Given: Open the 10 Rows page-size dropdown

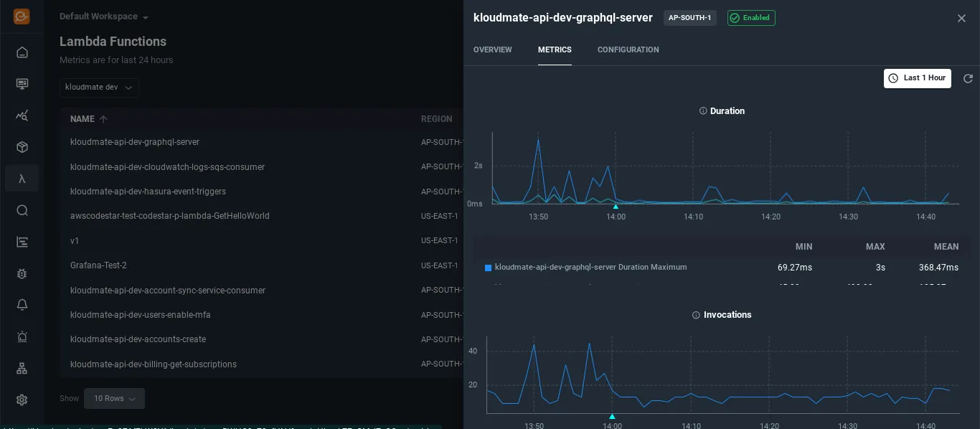Looking at the screenshot, I should [114, 398].
